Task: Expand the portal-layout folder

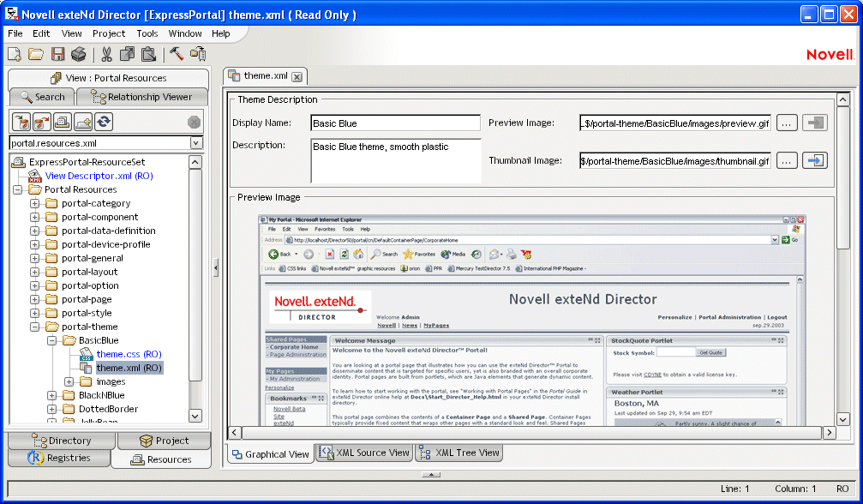Action: 34,272
